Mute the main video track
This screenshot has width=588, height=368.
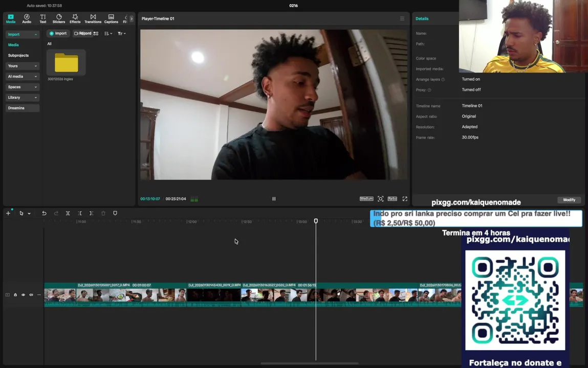31,295
